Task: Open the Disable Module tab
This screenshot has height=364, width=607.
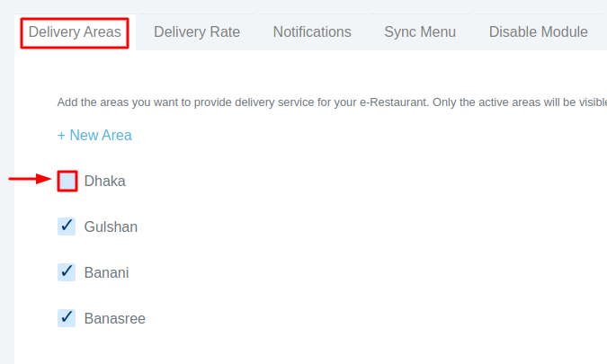Action: coord(539,32)
